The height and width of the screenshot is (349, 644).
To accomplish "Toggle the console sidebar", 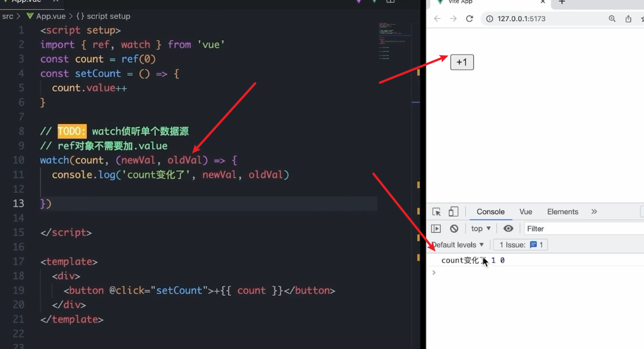I will coord(436,229).
